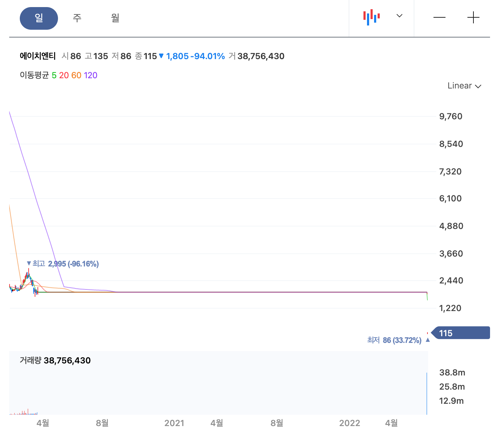Viewport: 495px width, 448px height.
Task: Click the 2022 time axis label
Action: pos(350,423)
